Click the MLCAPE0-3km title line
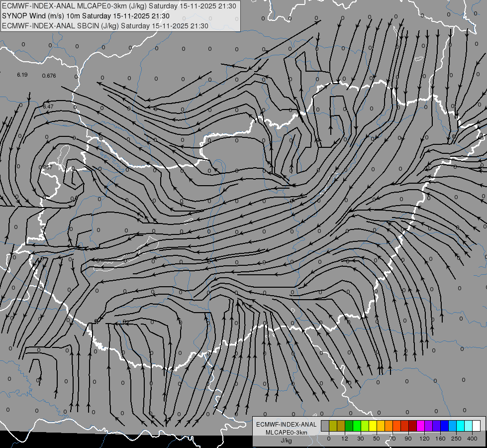 [x=119, y=6]
